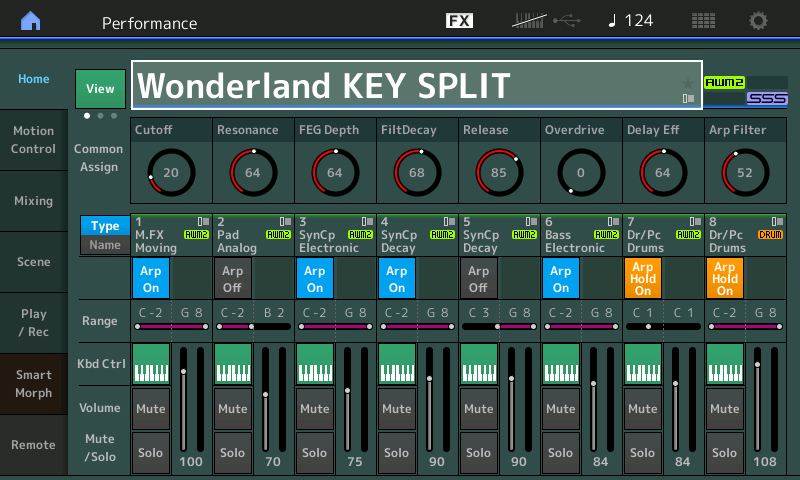Switch to the Mixing tab
Viewport: 800px width, 480px height.
33,201
